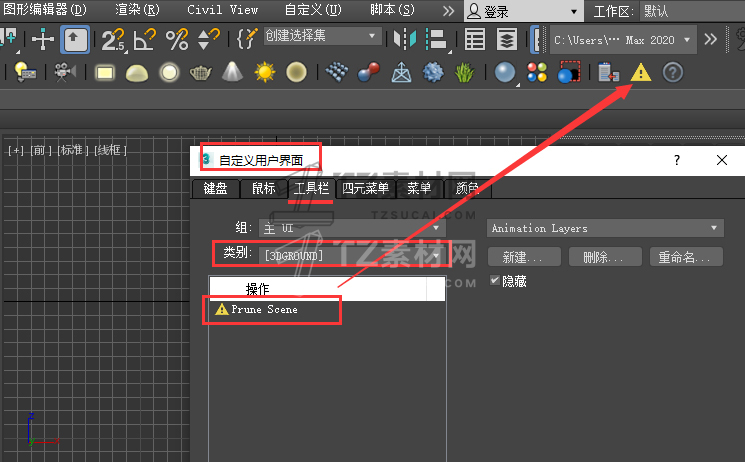The image size is (745, 462).
Task: Click the 操作 column header
Action: pos(318,289)
